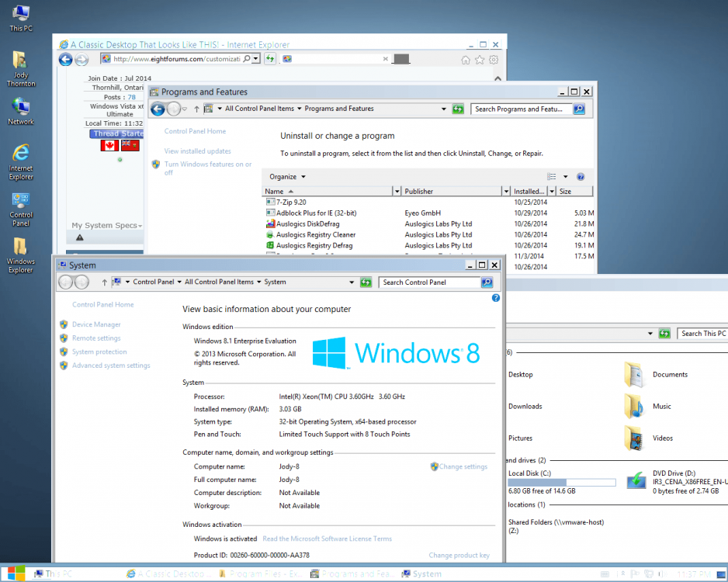Click the Favorites star in Internet Explorer
Screen dimensions: 728x582
(x=480, y=60)
